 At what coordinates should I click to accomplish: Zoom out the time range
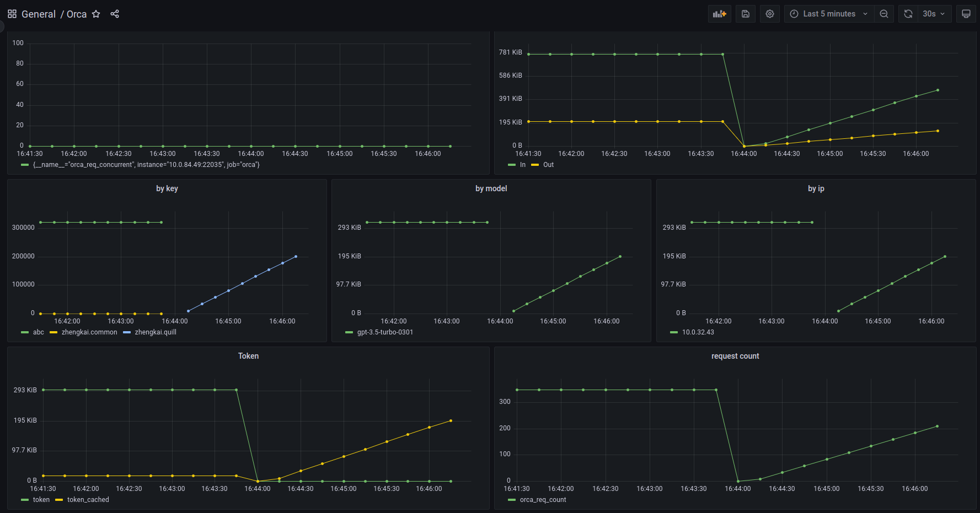[885, 13]
